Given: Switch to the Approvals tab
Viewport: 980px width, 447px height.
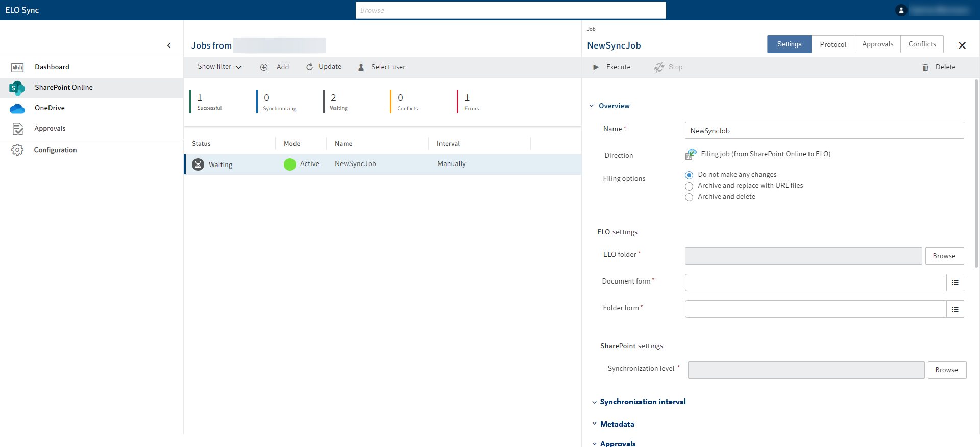Looking at the screenshot, I should [x=878, y=44].
